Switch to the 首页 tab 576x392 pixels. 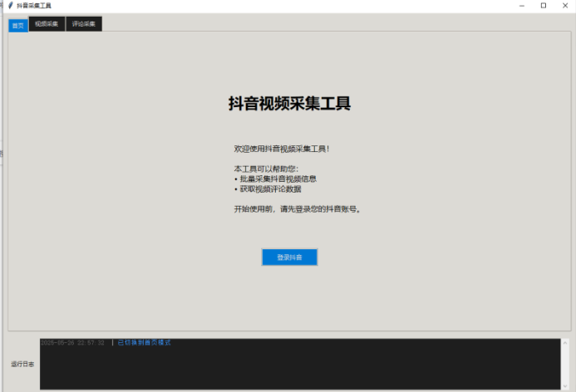(x=18, y=26)
